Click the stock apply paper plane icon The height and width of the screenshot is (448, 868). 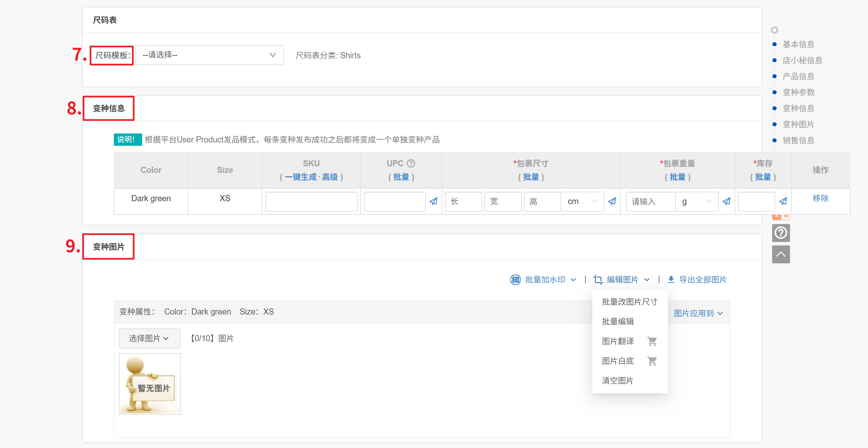(x=783, y=201)
